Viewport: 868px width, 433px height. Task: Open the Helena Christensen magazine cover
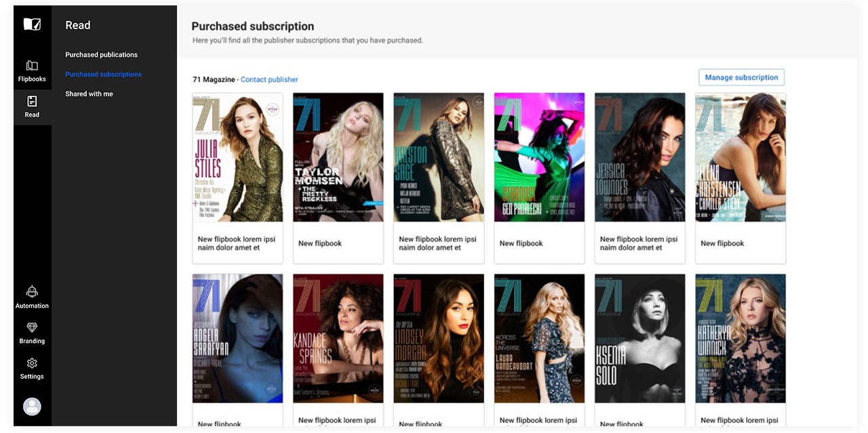click(740, 157)
